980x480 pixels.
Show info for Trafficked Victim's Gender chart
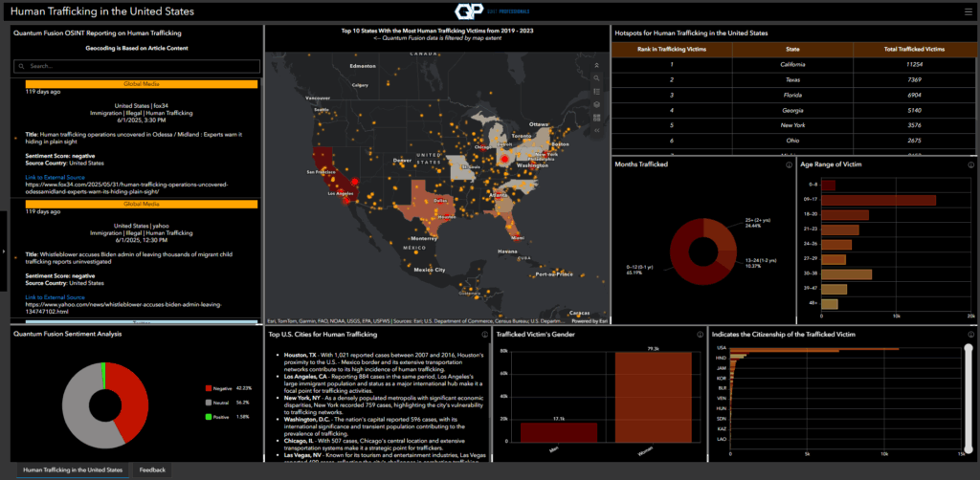(x=697, y=335)
